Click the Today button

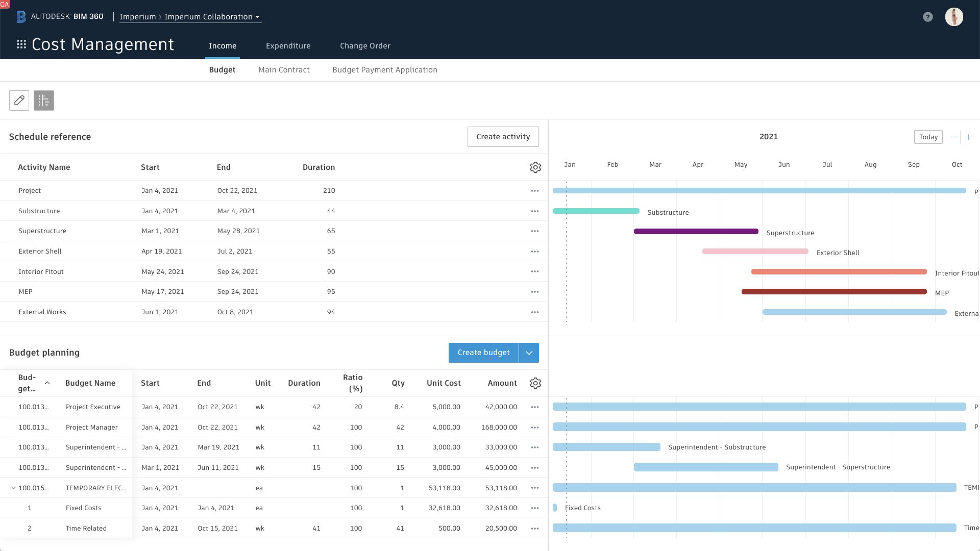(928, 137)
